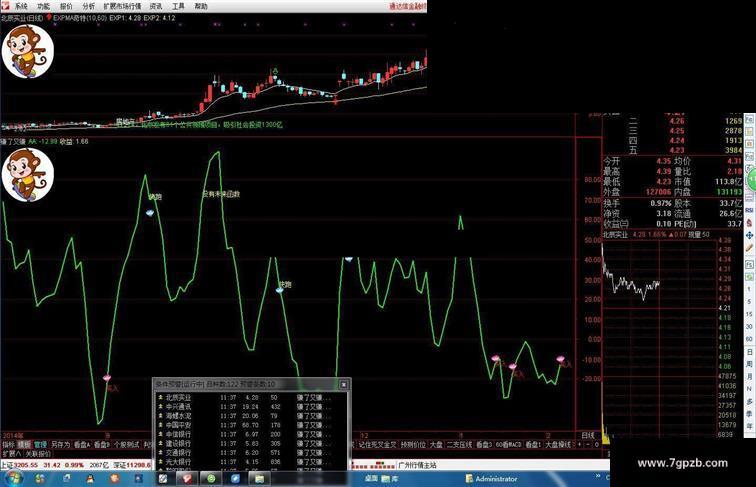Switch to the 模板 tab
The height and width of the screenshot is (487, 756).
24,445
